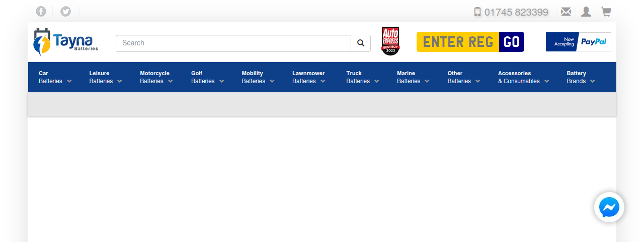Viewport: 644px width, 242px height.
Task: Open the user account icon
Action: click(x=586, y=12)
